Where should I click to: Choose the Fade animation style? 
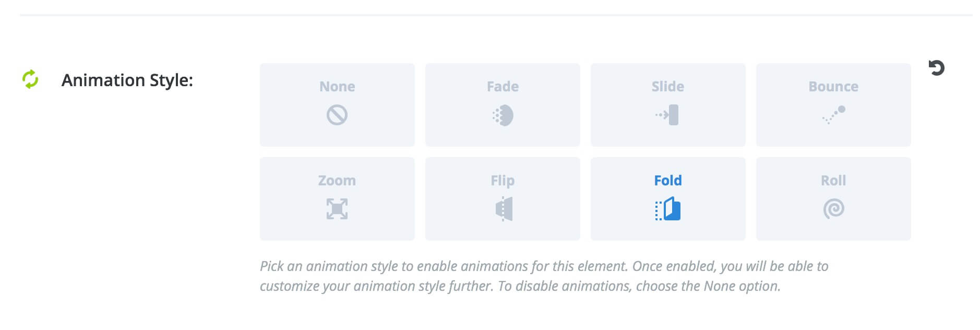[x=503, y=105]
